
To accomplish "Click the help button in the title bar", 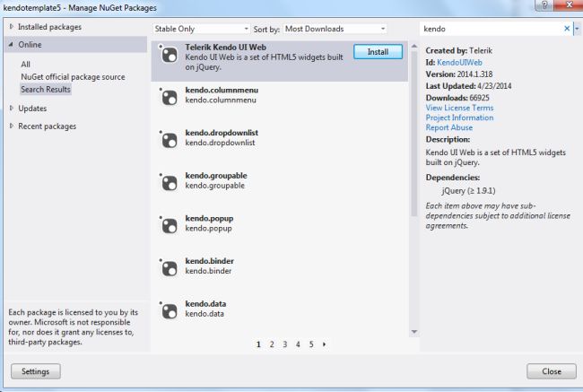I will (544, 5).
